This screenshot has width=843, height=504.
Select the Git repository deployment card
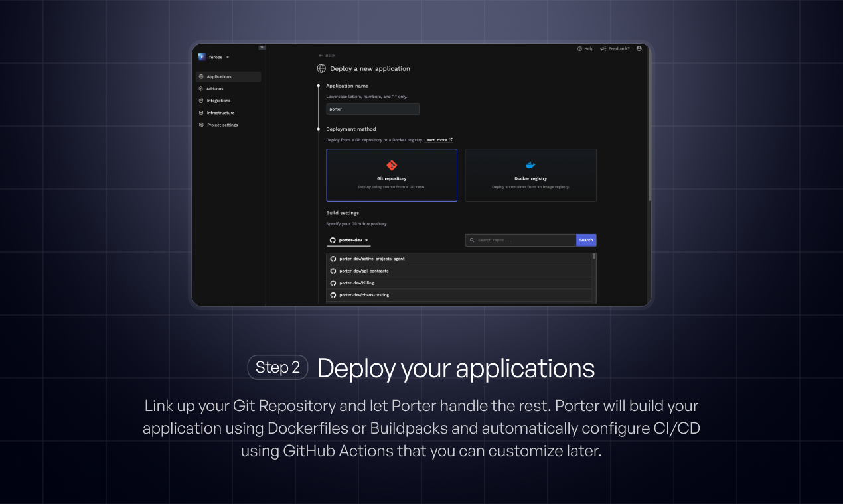392,175
